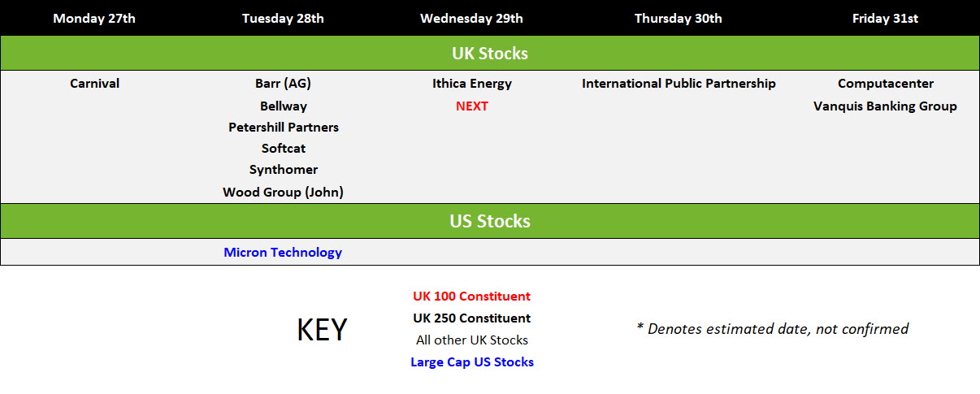
Task: Click the Friday 31st header
Action: (885, 18)
